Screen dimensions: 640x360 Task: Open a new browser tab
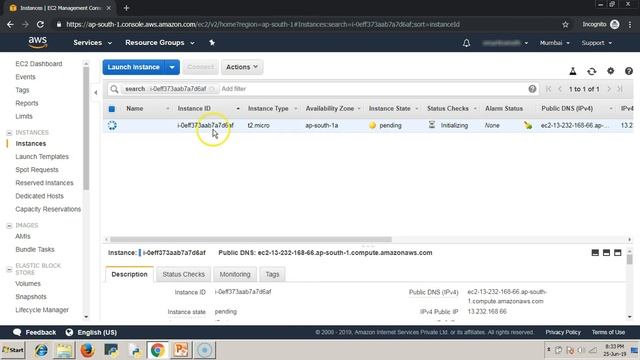point(126,8)
